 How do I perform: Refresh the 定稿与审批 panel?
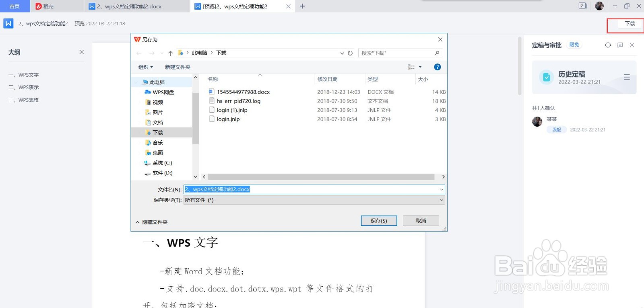(x=608, y=45)
